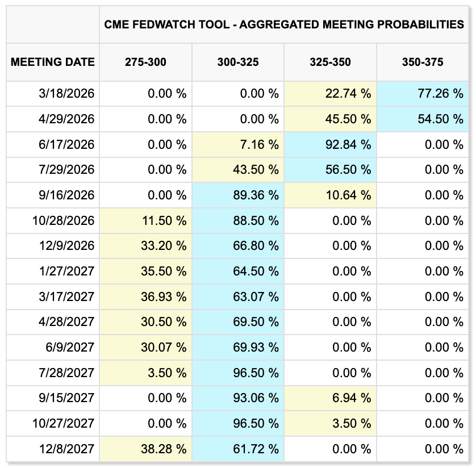Screen dimensions: 476x468
Task: Select the 275-300 column header
Action: tap(146, 62)
